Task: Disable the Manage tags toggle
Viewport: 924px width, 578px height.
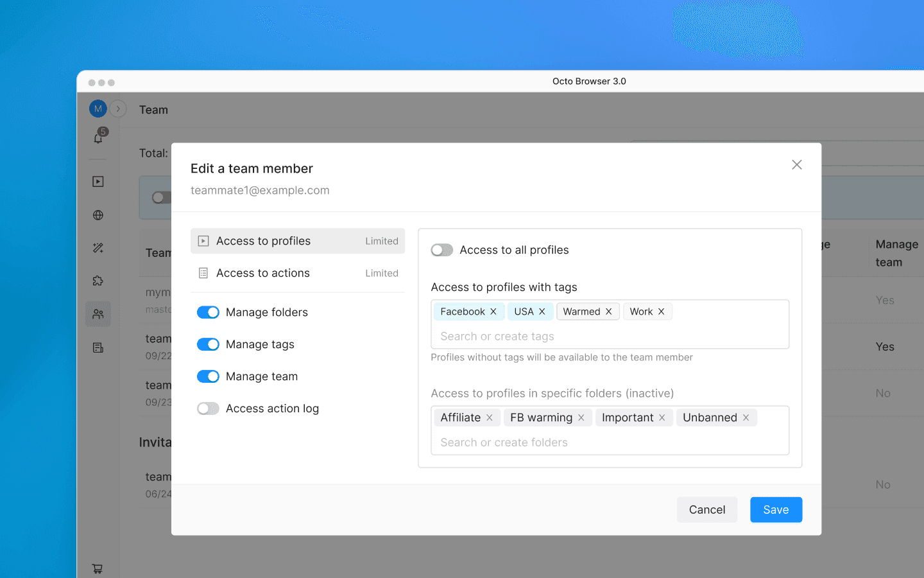Action: tap(208, 344)
